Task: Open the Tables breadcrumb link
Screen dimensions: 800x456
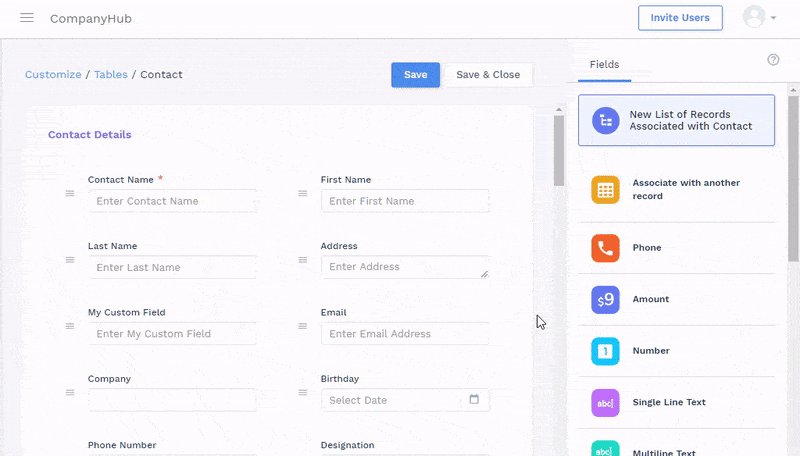Action: (110, 74)
